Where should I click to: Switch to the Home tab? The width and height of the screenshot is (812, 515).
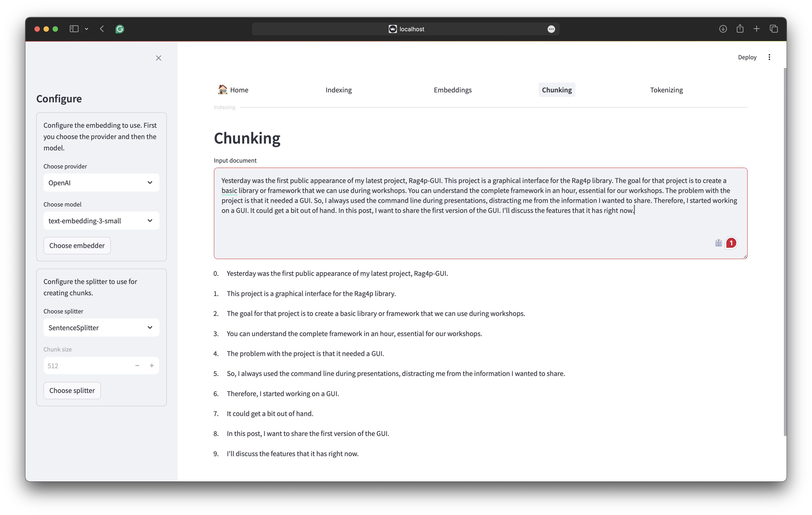(233, 90)
